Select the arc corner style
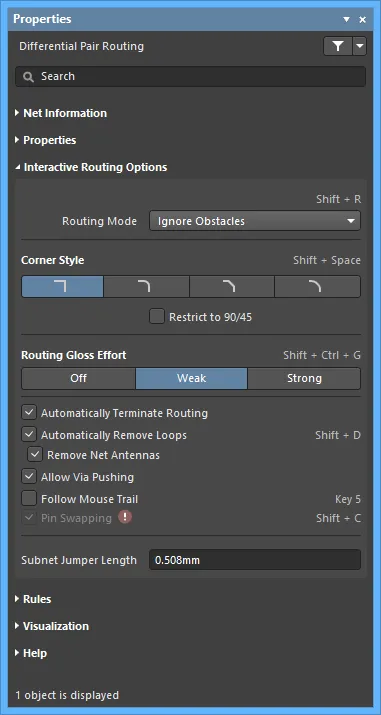The image size is (381, 715). click(318, 286)
